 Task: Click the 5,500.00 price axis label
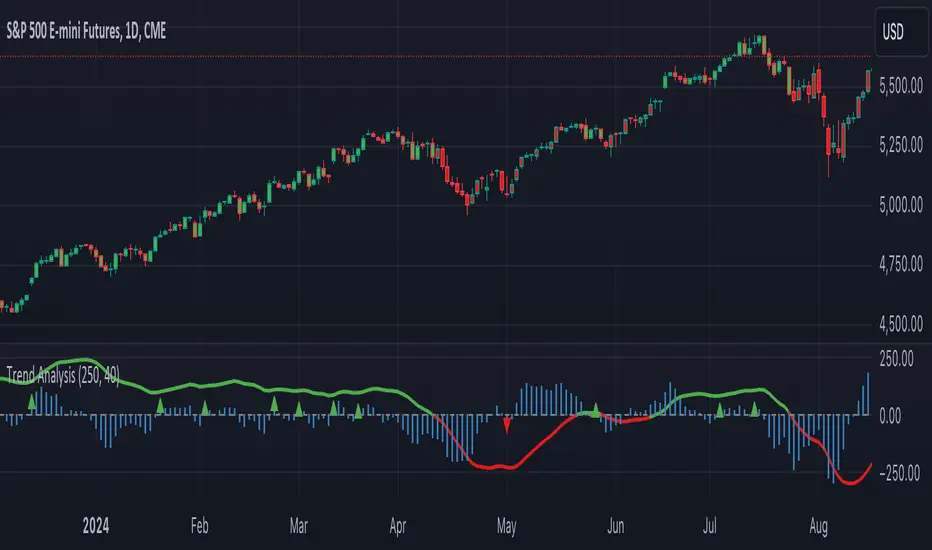coord(901,87)
